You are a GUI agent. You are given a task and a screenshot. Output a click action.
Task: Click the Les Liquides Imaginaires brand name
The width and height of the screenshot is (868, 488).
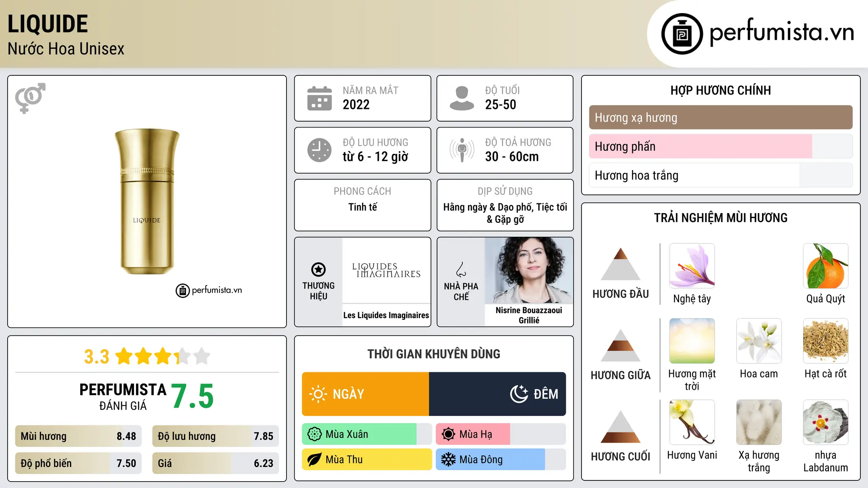pyautogui.click(x=386, y=315)
